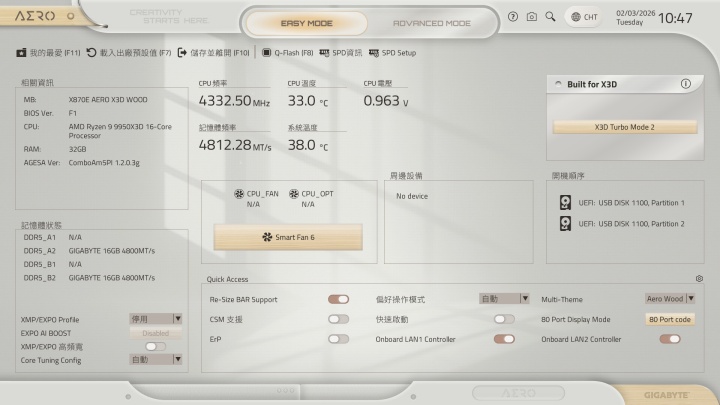Click the AERO logo at top left
This screenshot has width=720, height=405.
[x=35, y=16]
